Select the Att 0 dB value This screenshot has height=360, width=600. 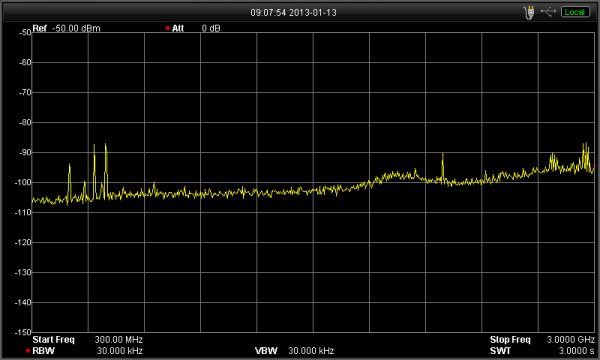(211, 28)
